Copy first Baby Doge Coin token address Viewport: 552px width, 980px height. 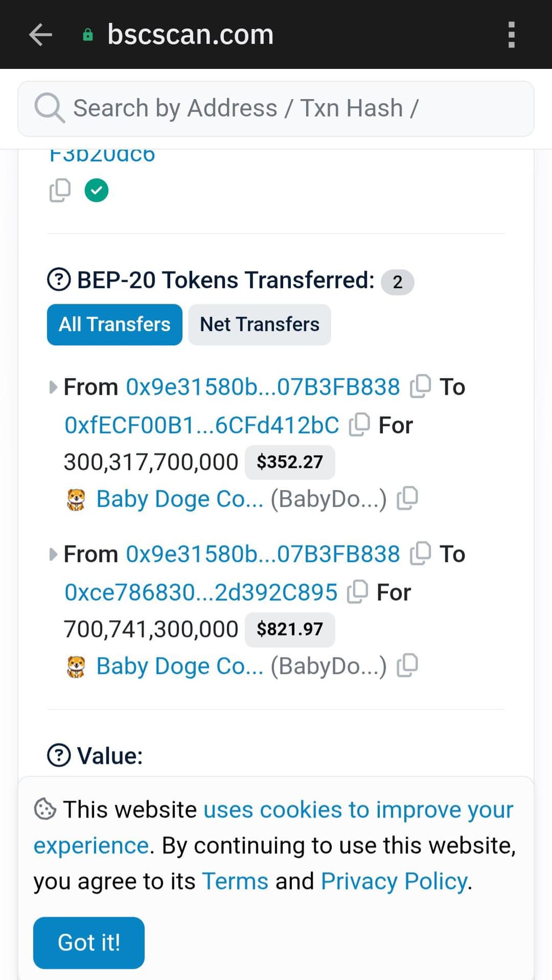click(x=407, y=498)
